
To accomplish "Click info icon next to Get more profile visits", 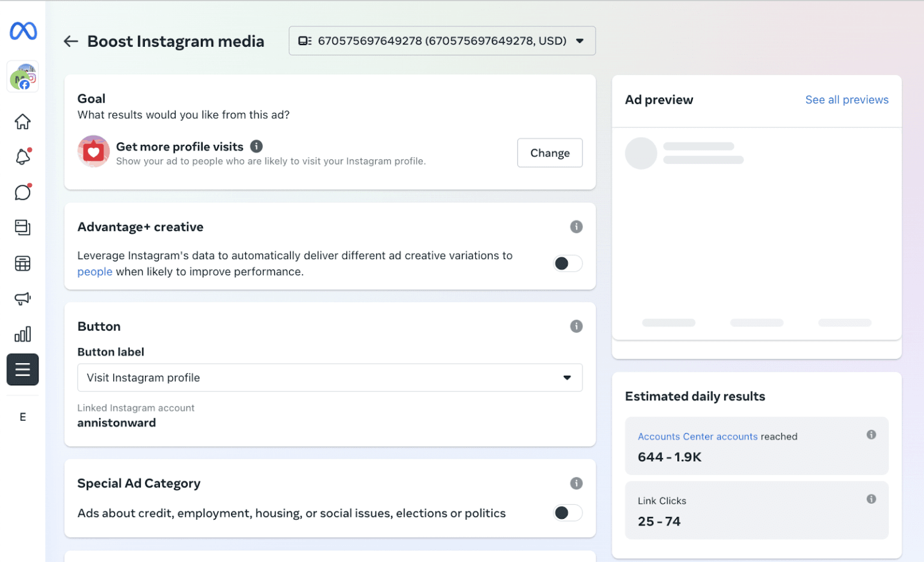I will click(x=256, y=146).
